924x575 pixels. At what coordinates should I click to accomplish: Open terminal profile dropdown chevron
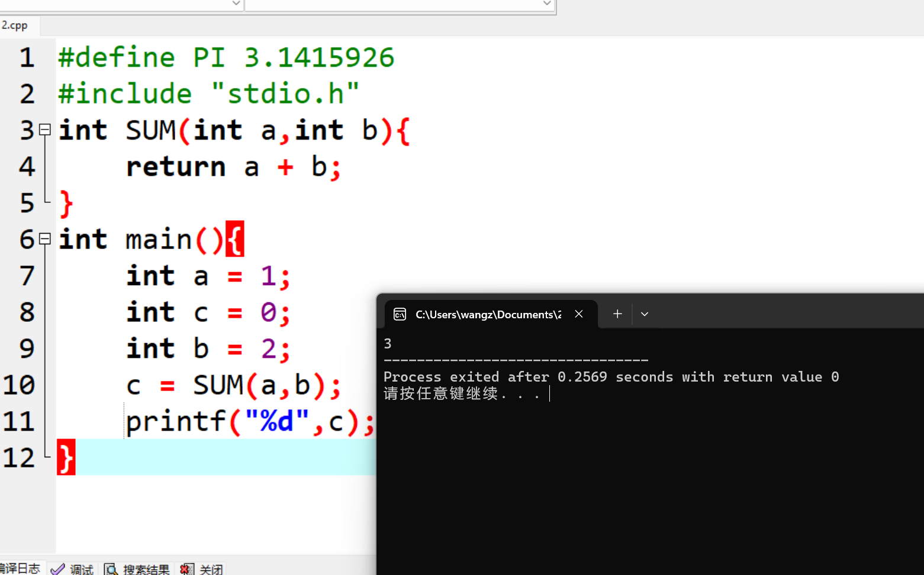coord(645,314)
